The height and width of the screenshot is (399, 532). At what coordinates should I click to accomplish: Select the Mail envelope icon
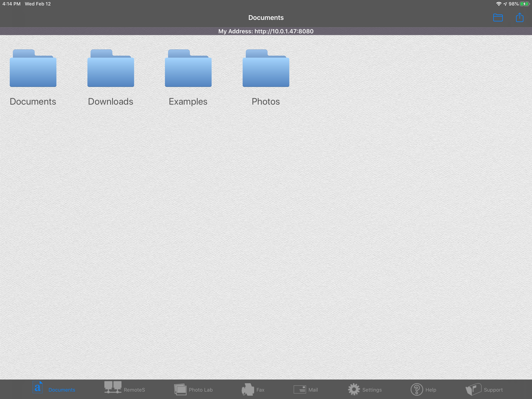[x=300, y=389]
